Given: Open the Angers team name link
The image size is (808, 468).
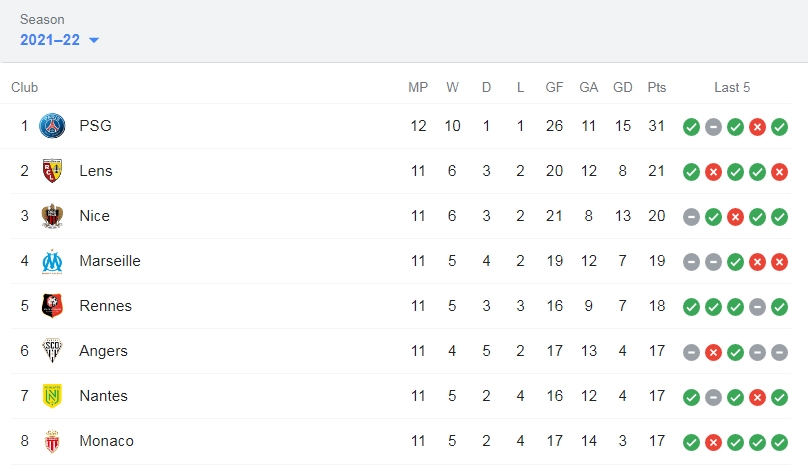Looking at the screenshot, I should (103, 351).
